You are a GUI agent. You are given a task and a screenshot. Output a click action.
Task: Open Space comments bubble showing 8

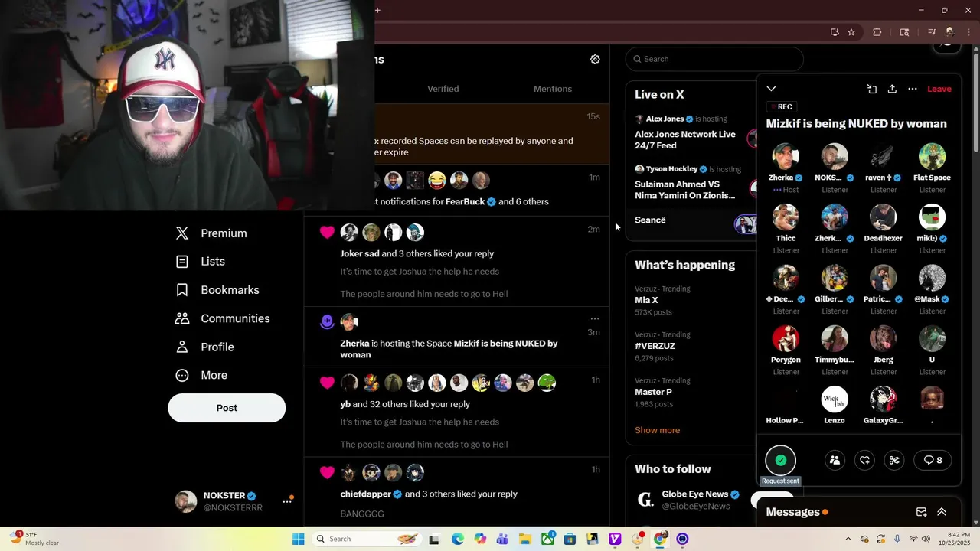point(933,460)
